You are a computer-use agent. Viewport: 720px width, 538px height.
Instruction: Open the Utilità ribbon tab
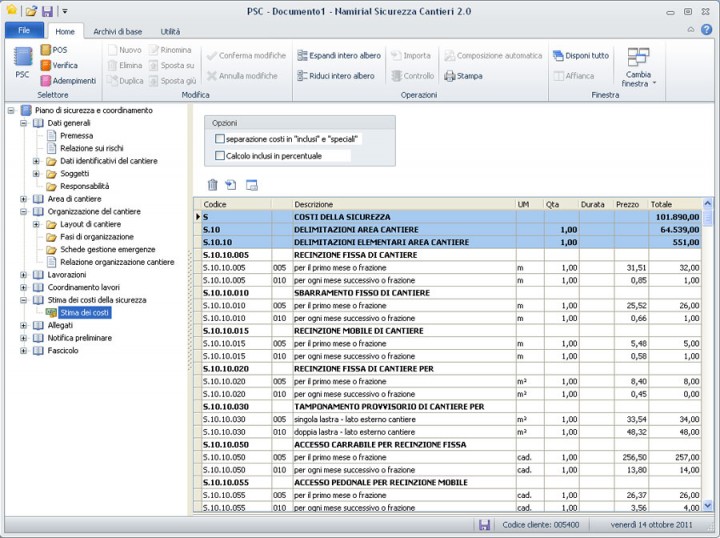170,32
